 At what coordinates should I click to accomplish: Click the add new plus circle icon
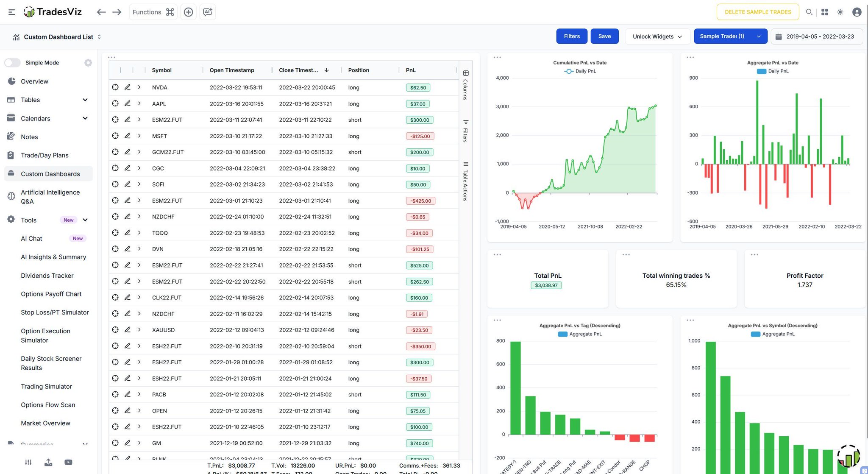(x=189, y=12)
